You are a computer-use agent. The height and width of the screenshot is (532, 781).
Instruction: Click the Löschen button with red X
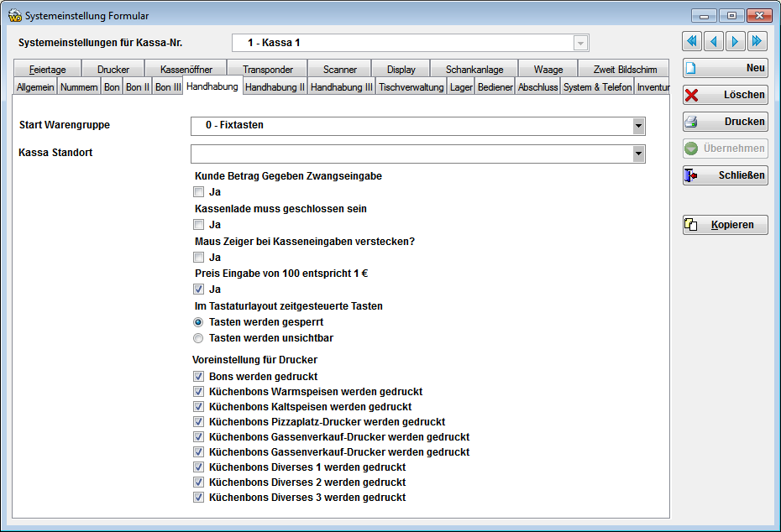726,95
